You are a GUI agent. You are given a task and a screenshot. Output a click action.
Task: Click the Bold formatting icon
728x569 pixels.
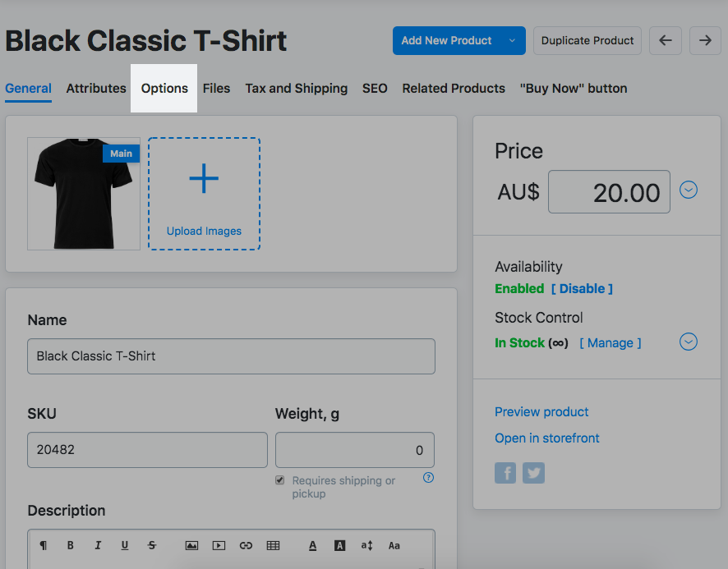71,545
